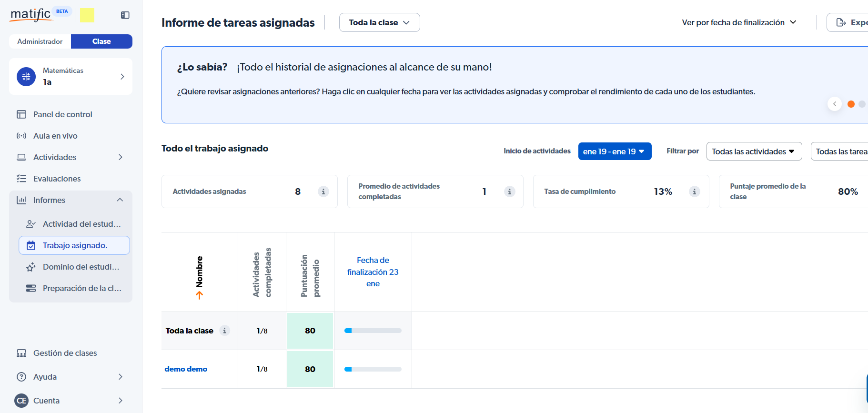Go to previous tip with carousel arrow

[x=834, y=104]
